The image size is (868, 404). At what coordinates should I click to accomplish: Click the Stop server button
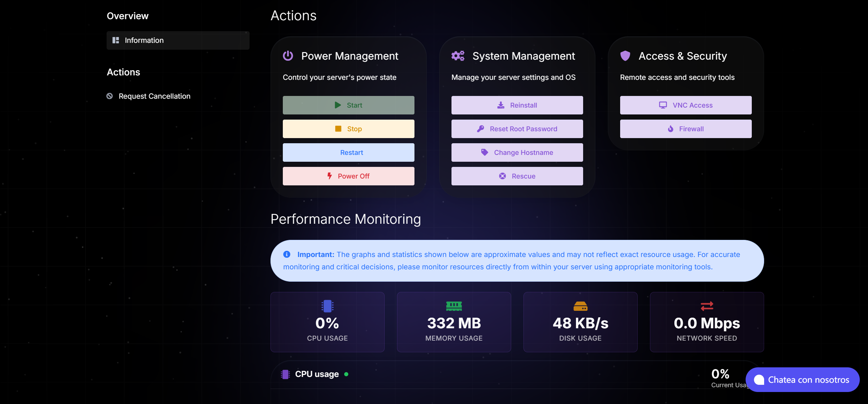(348, 129)
